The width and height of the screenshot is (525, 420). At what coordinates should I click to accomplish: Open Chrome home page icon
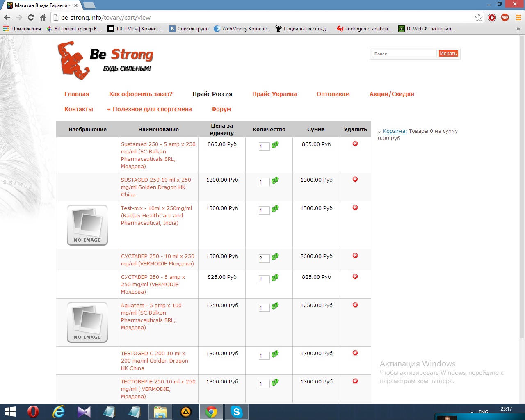click(43, 17)
